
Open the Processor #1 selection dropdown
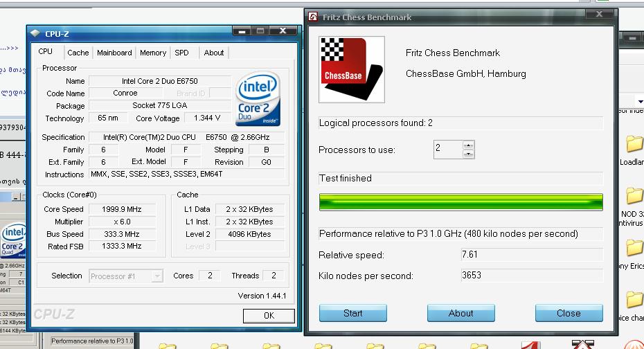tap(126, 276)
